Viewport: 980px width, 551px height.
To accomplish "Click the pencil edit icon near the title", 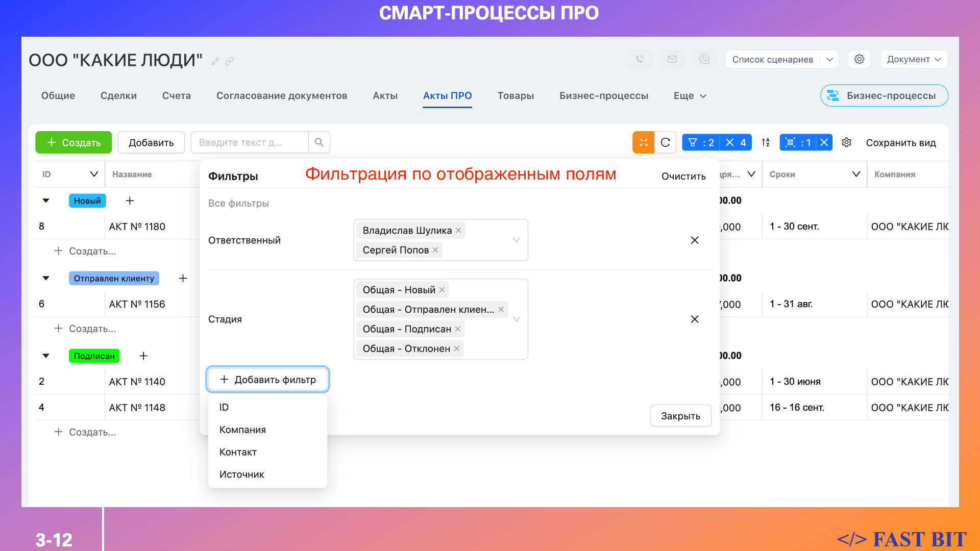I will coord(216,61).
